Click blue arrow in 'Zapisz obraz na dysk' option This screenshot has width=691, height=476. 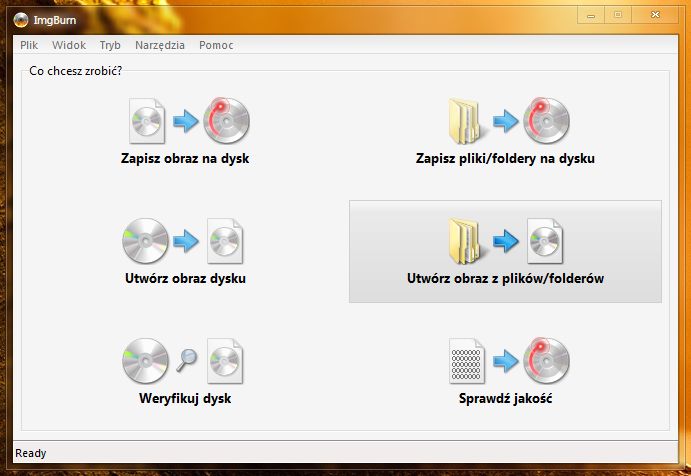point(186,121)
